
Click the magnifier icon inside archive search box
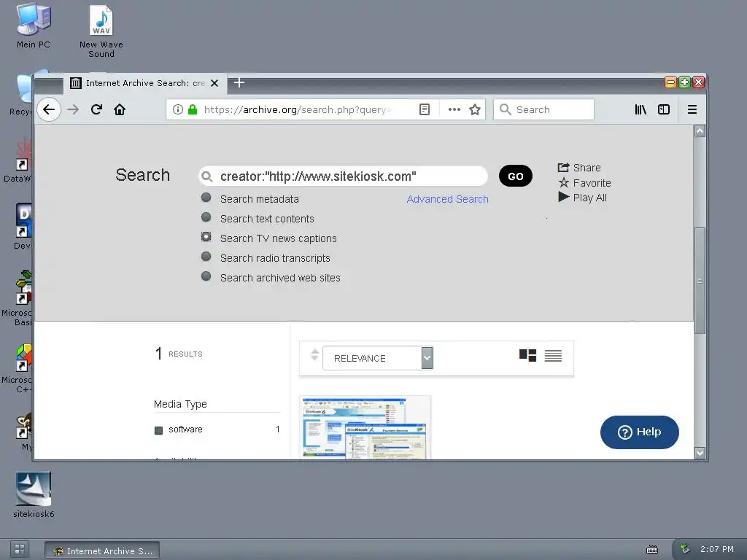(206, 176)
